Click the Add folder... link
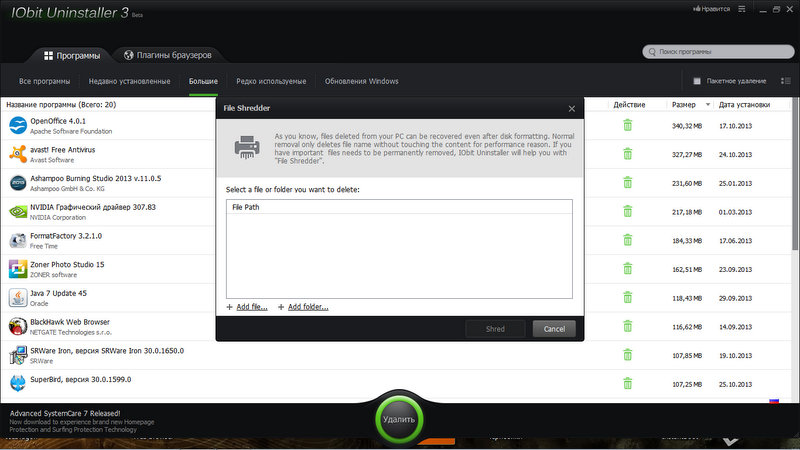This screenshot has width=800, height=450. point(308,307)
